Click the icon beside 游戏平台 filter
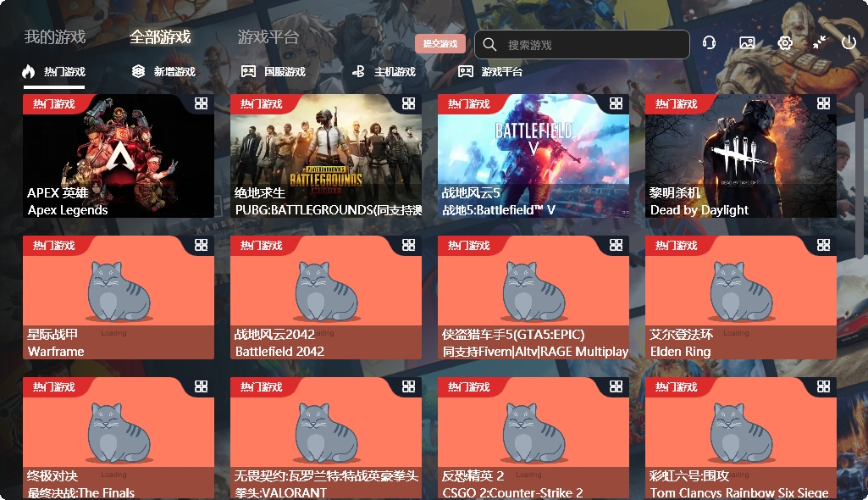 (x=466, y=71)
